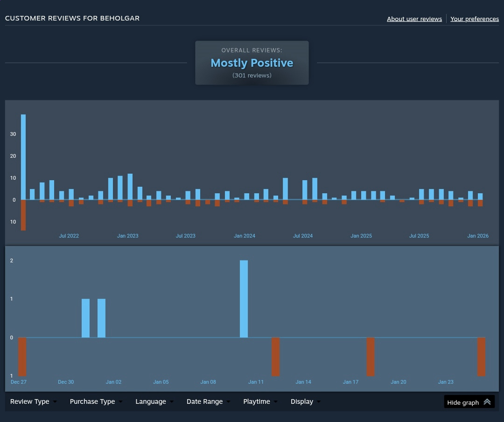Click the last red bar in recent graph
The width and height of the screenshot is (504, 422).
tap(481, 357)
